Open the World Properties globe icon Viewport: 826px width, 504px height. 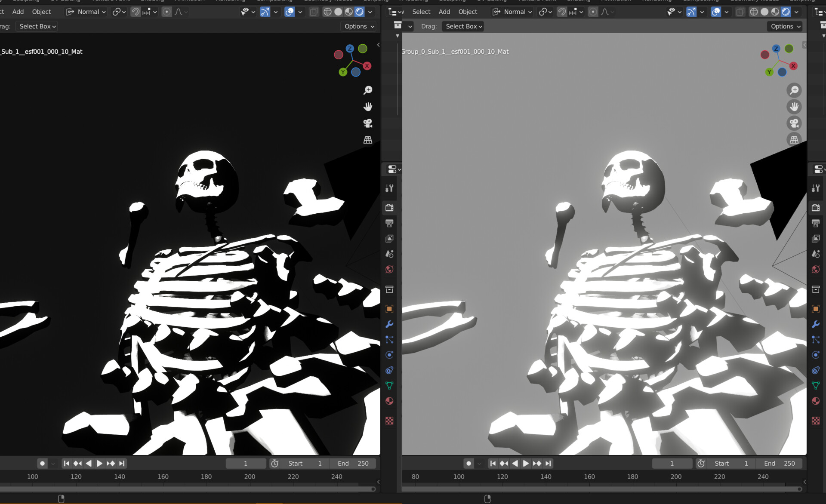point(389,269)
